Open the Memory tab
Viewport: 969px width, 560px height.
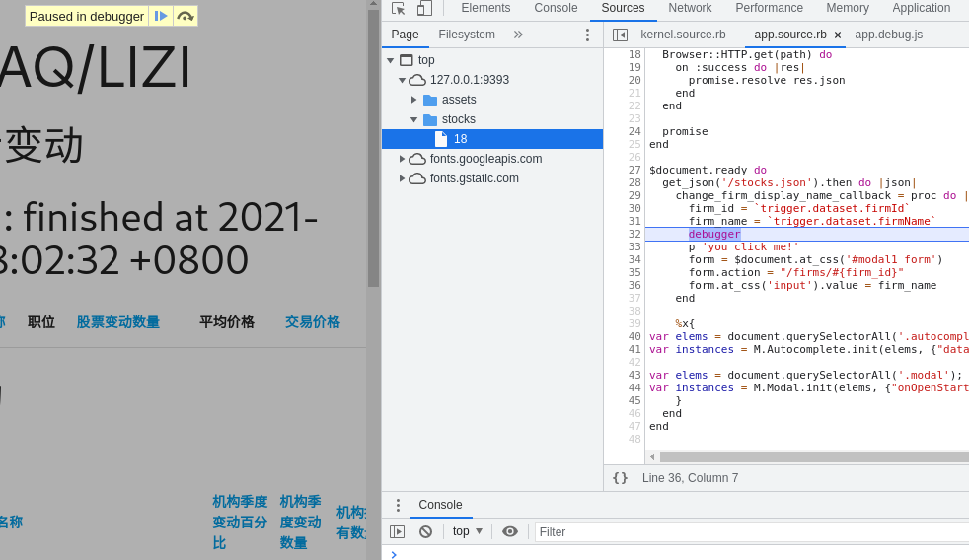tap(848, 8)
